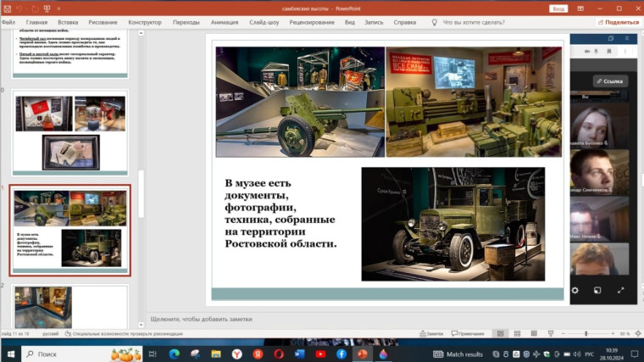Open the Примечания comments pane
This screenshot has width=644, height=362.
(x=468, y=334)
